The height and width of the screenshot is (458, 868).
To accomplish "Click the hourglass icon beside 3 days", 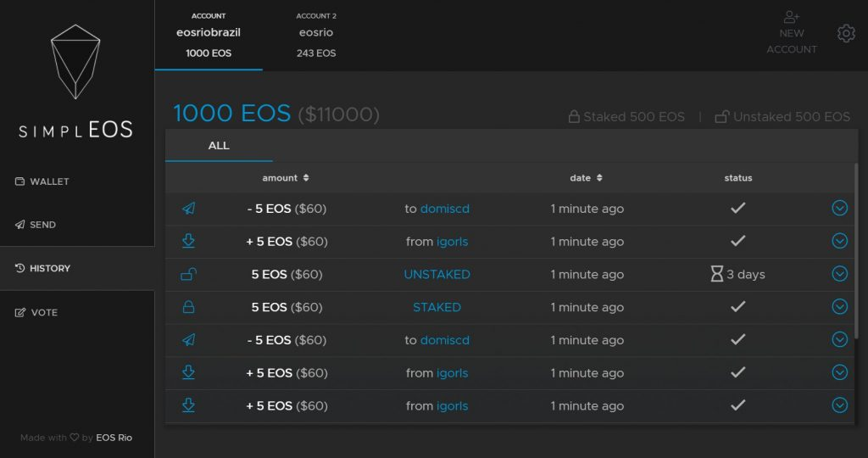I will 717,274.
